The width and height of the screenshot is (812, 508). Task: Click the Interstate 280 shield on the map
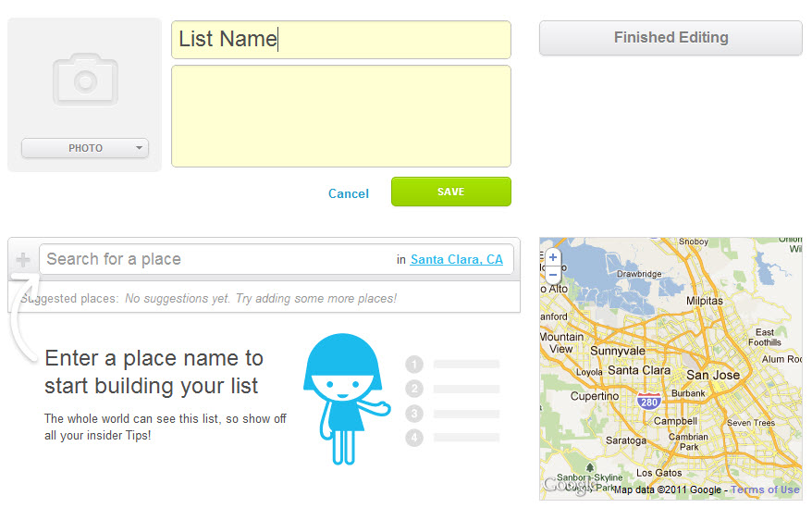[649, 402]
